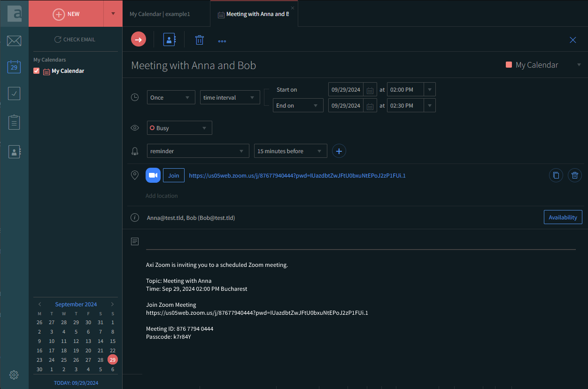Open the 15 minutes before dropdown
588x389 pixels.
(290, 151)
